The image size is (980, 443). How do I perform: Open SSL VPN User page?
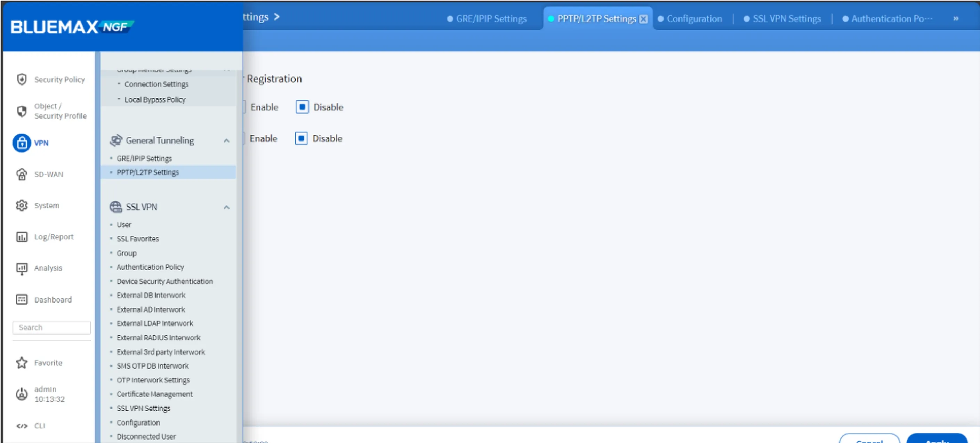pos(124,225)
